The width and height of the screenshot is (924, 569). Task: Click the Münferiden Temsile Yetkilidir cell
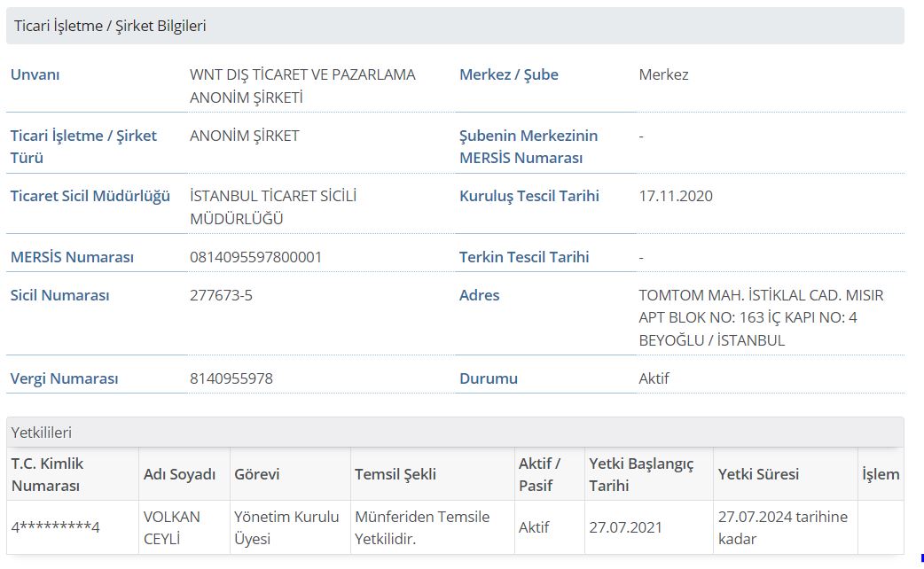421,527
